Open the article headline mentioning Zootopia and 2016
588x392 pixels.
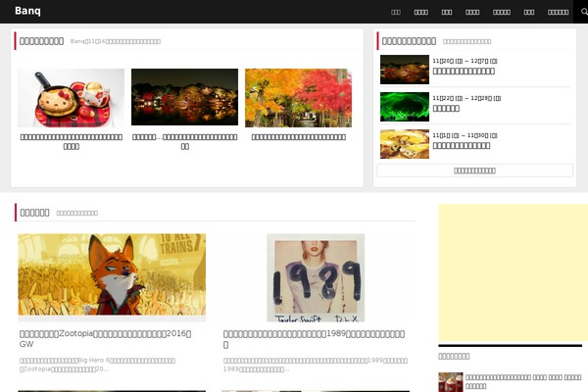106,339
